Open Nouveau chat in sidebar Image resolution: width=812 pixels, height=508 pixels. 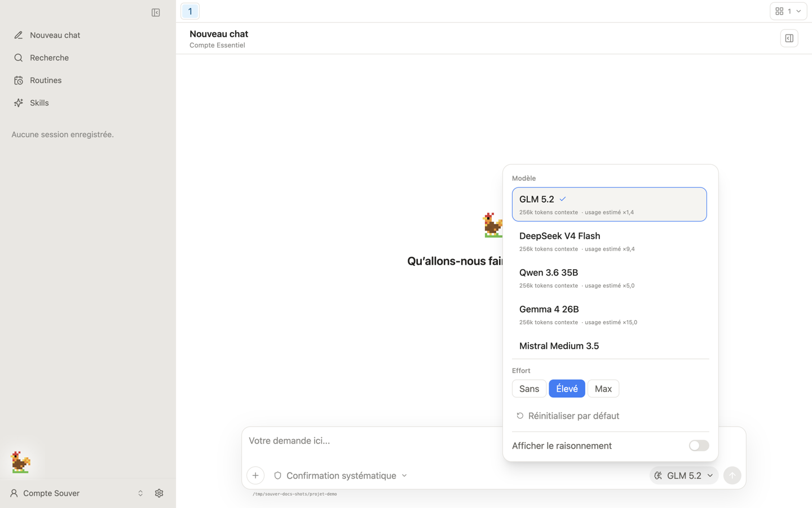tap(88, 35)
